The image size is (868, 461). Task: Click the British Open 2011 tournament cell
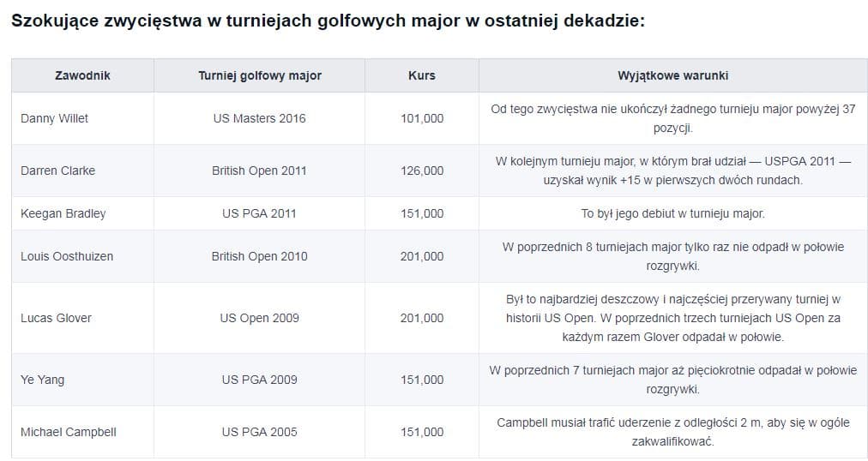259,171
